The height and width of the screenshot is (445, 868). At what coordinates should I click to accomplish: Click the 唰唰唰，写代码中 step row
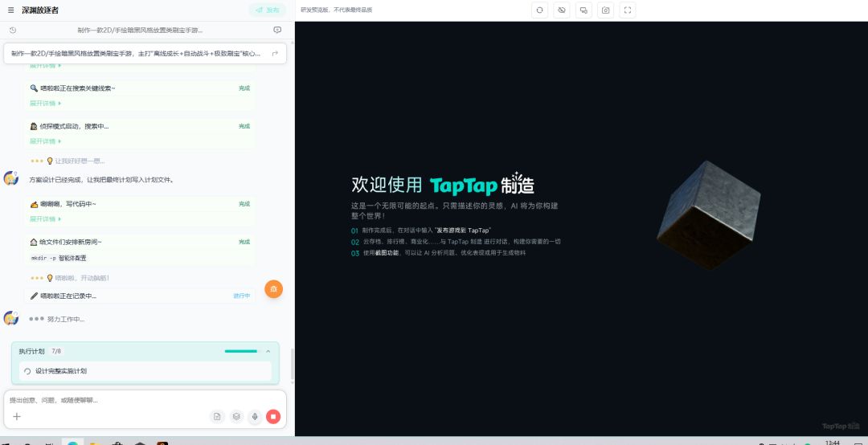tap(140, 204)
